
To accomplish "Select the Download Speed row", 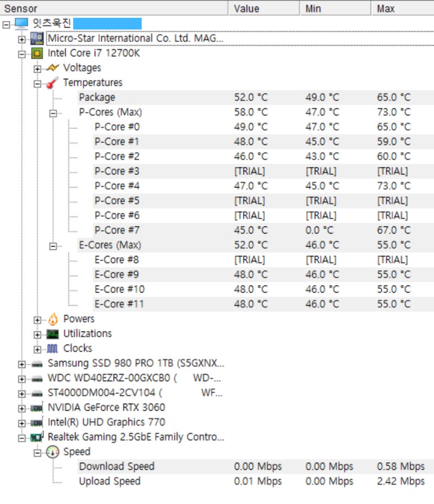I will [x=117, y=466].
